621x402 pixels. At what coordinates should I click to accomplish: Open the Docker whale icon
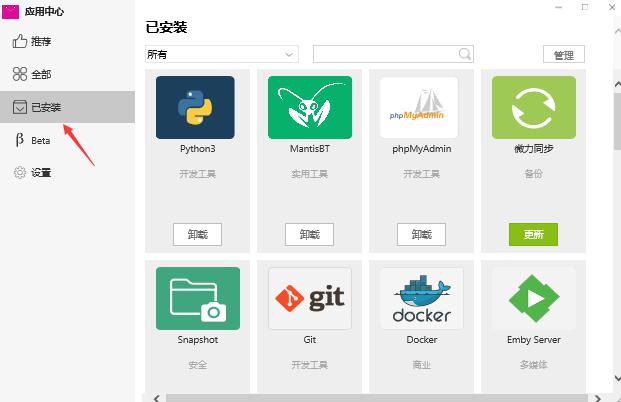[x=421, y=298]
